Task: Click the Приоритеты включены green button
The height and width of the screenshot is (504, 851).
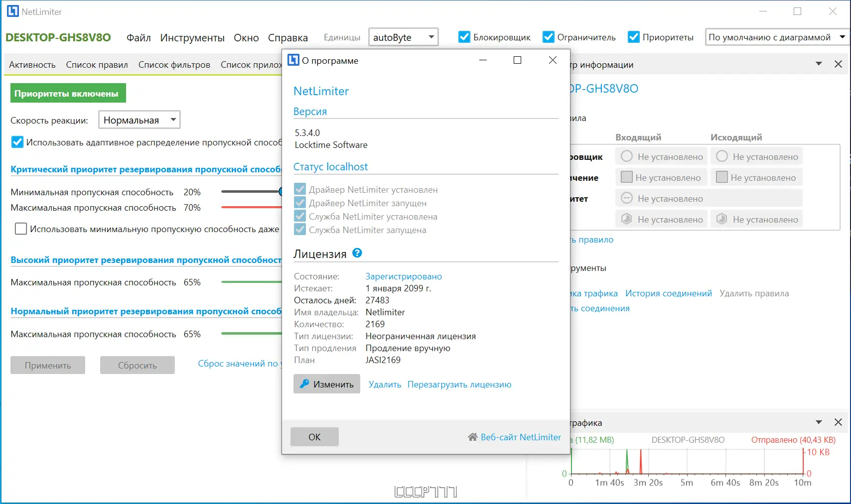Action: [68, 93]
